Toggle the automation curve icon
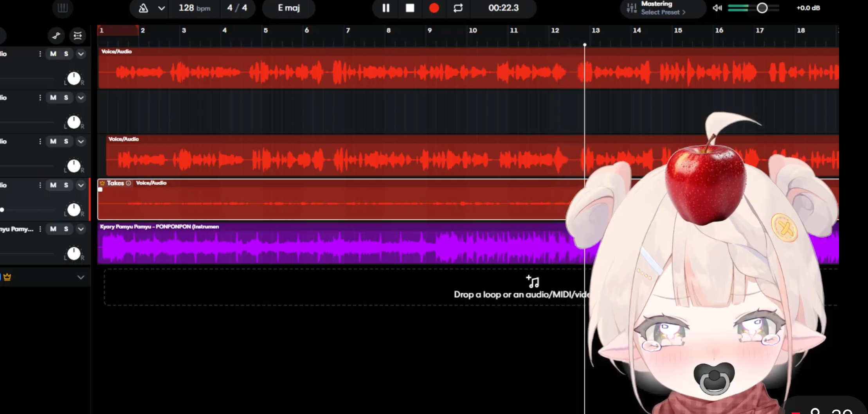 (56, 36)
